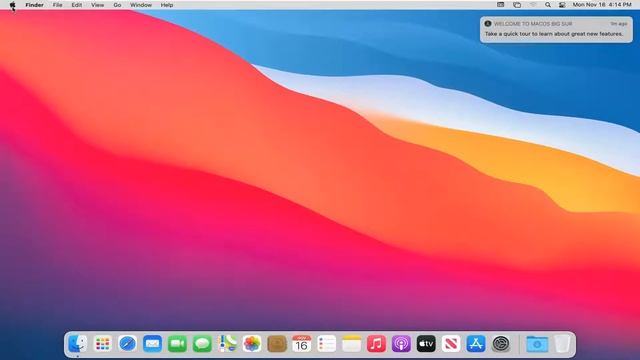This screenshot has height=360, width=640.
Task: Launch Podcasts from the Dock
Action: (401, 344)
